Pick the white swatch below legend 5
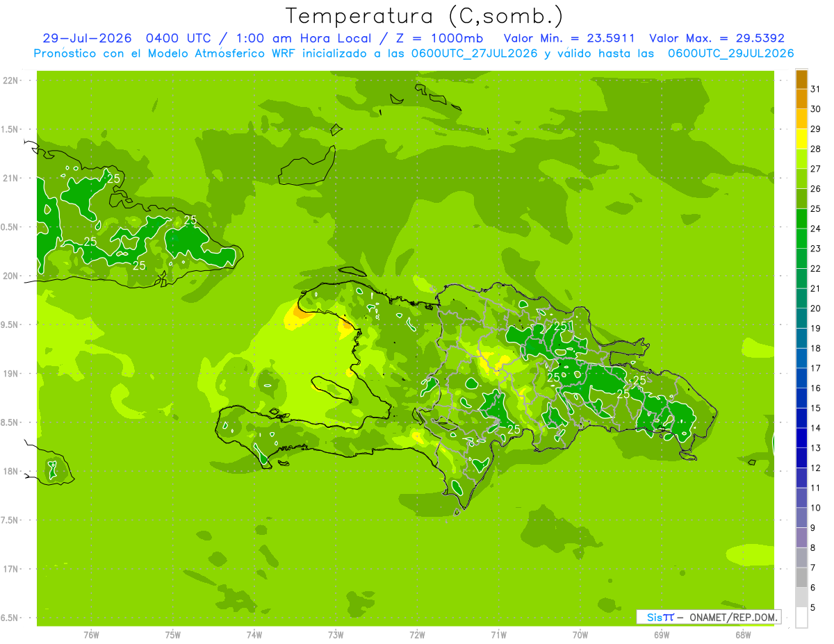Screen dimensions: 834x644 [801, 618]
